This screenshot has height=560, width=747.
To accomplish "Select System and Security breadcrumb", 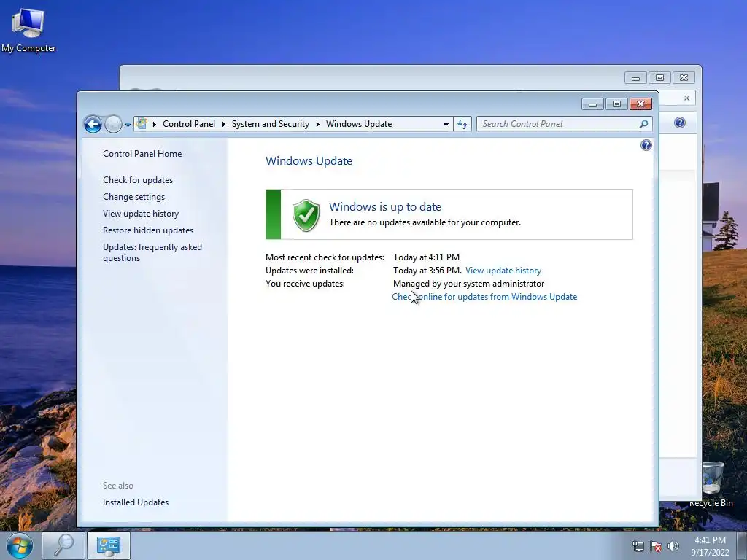I will 270,124.
